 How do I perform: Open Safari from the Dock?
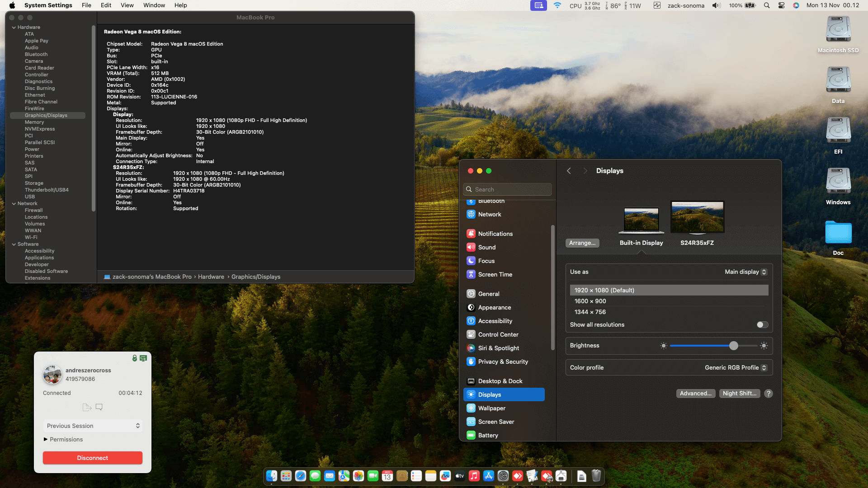tap(301, 476)
